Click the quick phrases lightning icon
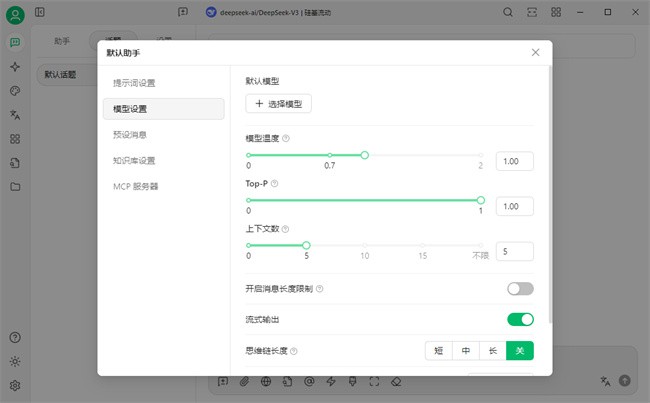650x403 pixels. (331, 381)
